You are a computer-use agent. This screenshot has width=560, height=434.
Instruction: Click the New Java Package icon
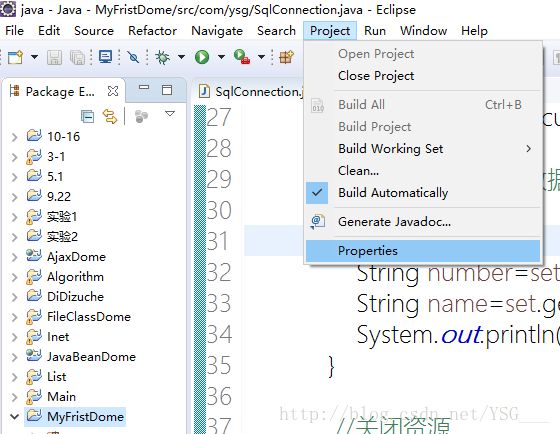pos(286,57)
